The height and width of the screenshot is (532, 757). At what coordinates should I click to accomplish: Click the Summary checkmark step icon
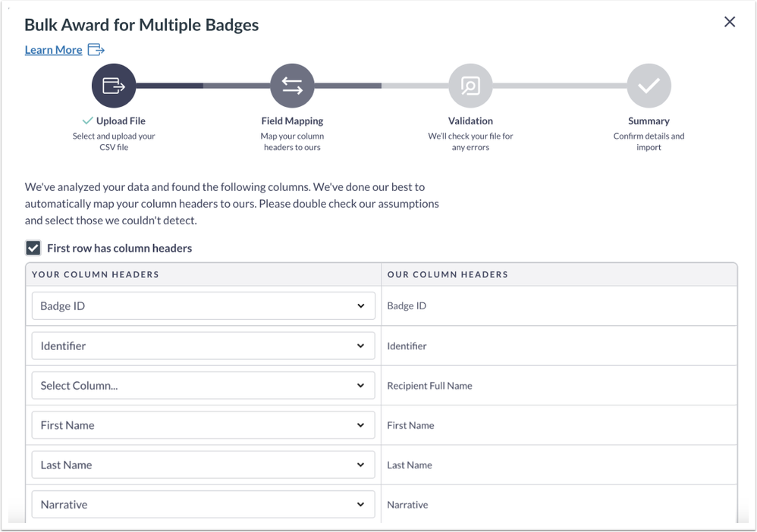tap(649, 86)
